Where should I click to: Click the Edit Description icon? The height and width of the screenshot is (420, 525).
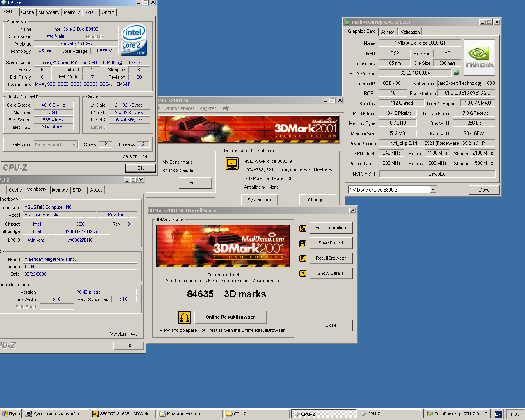(x=303, y=228)
